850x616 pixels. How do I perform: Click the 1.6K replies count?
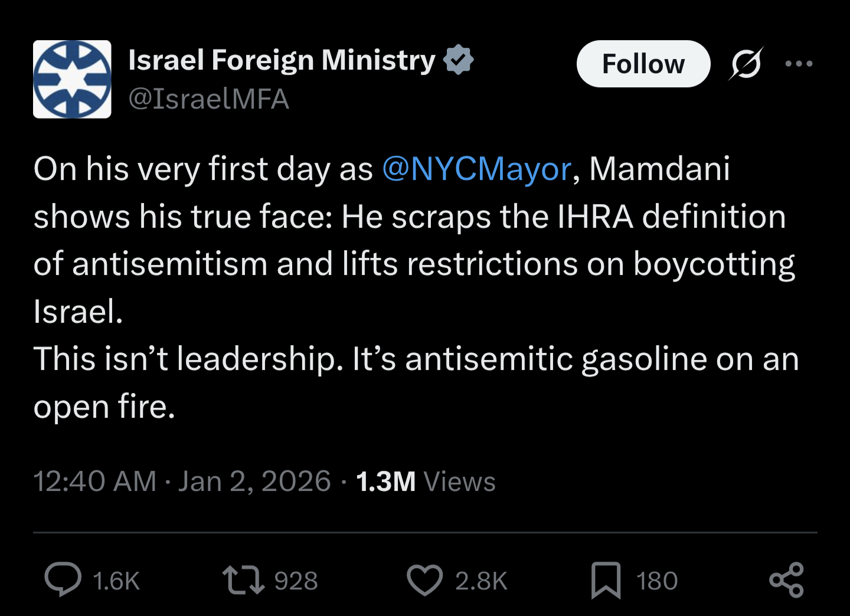tap(116, 581)
